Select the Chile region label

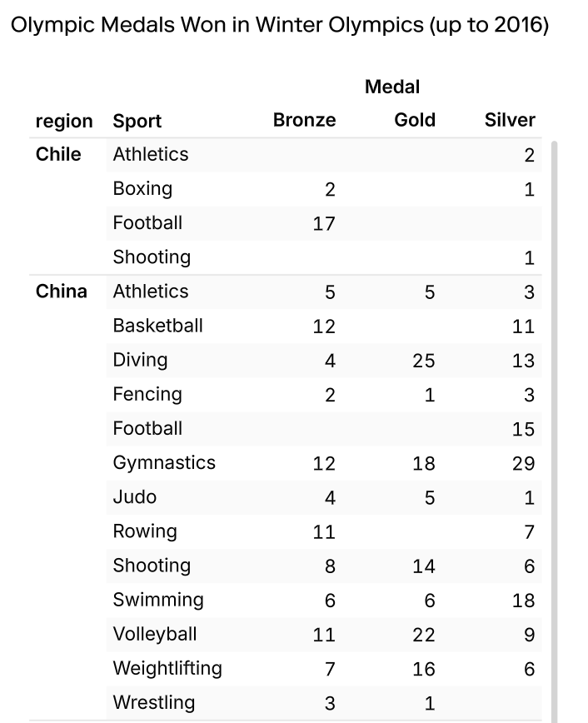[x=58, y=154]
